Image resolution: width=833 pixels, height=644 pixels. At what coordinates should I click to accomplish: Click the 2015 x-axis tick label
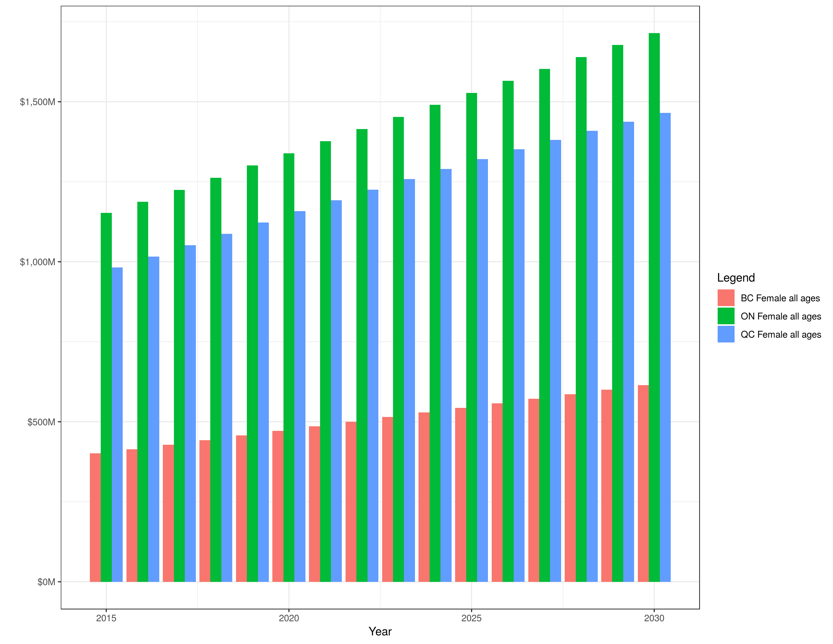pos(106,618)
